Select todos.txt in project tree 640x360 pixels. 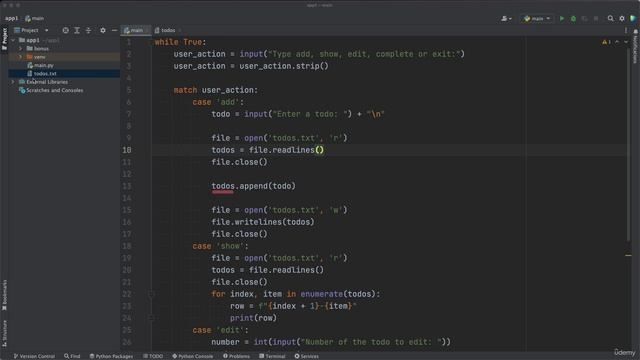pos(45,73)
